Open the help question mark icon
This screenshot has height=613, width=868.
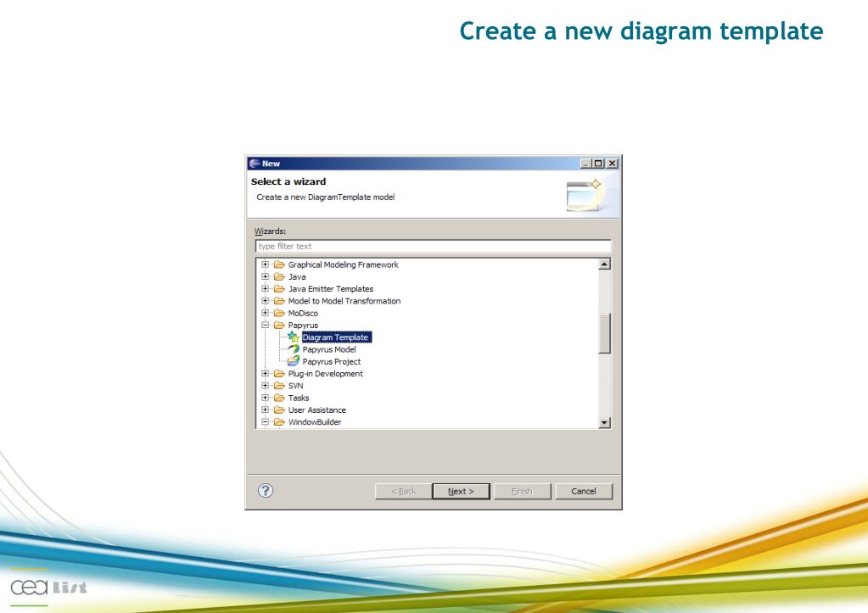[x=266, y=490]
